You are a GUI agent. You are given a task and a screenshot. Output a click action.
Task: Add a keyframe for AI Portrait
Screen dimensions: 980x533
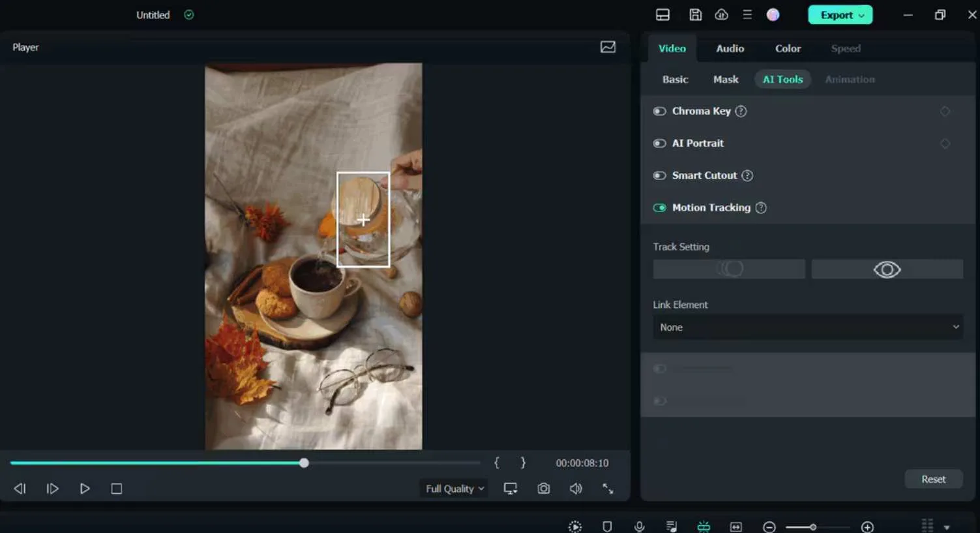coord(945,144)
